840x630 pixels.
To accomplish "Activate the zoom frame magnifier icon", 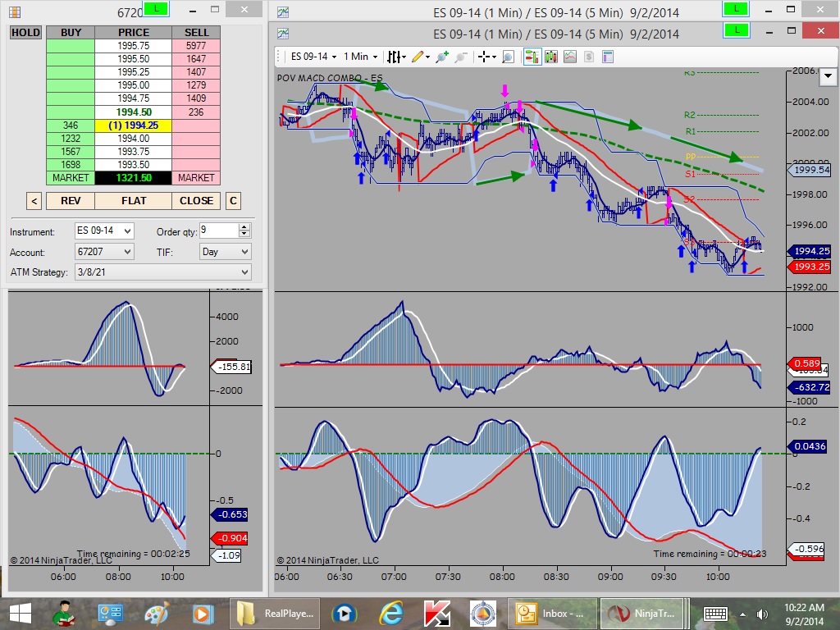I will 508,57.
